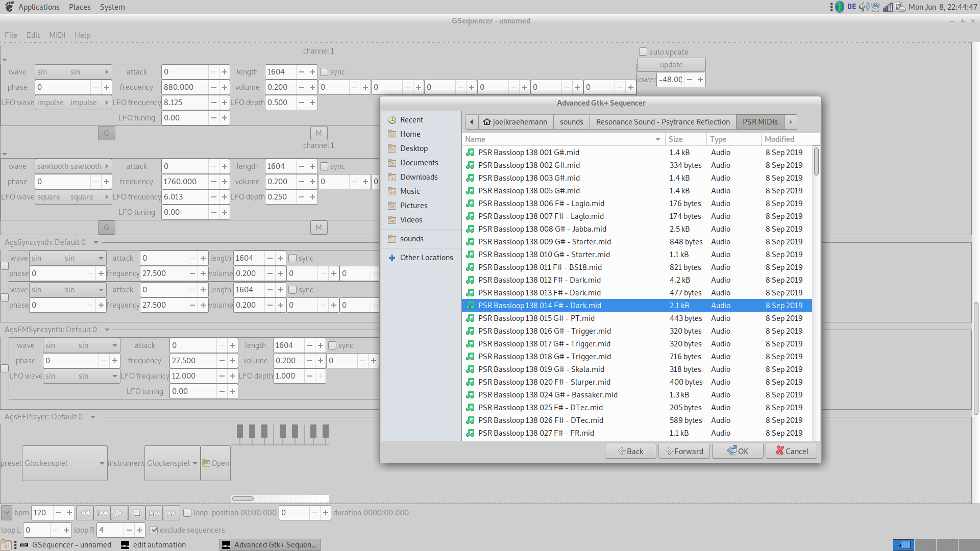The image size is (980, 551).
Task: Click the OK button in file dialog
Action: [738, 451]
